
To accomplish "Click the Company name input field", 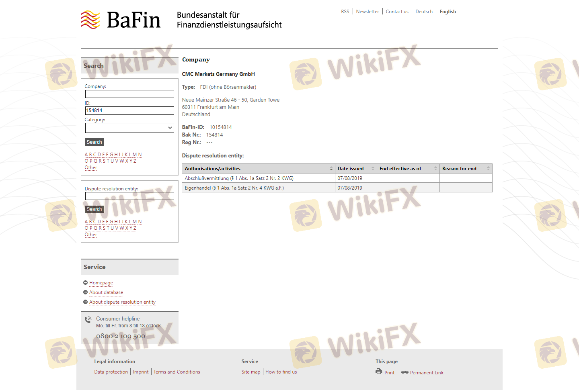I will [x=129, y=94].
